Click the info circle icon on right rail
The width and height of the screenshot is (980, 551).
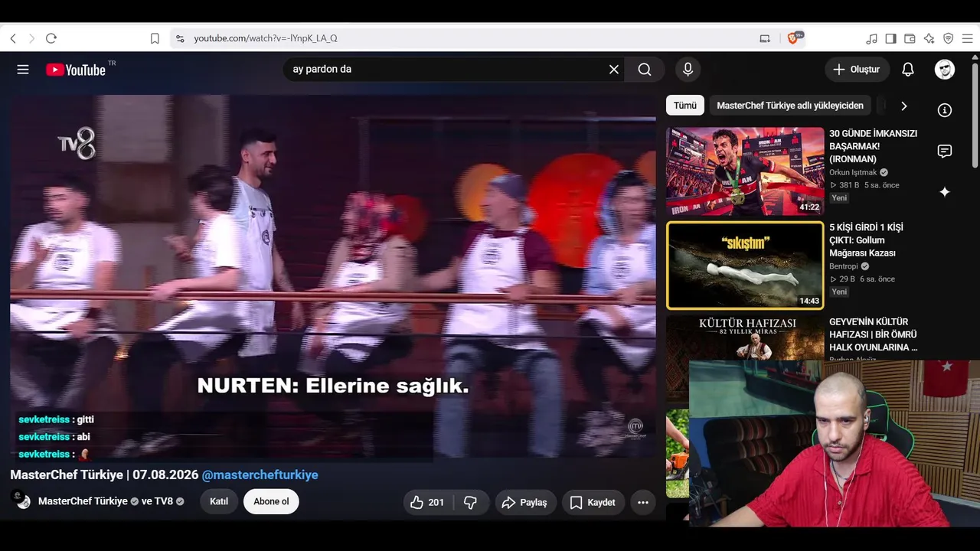pos(945,110)
